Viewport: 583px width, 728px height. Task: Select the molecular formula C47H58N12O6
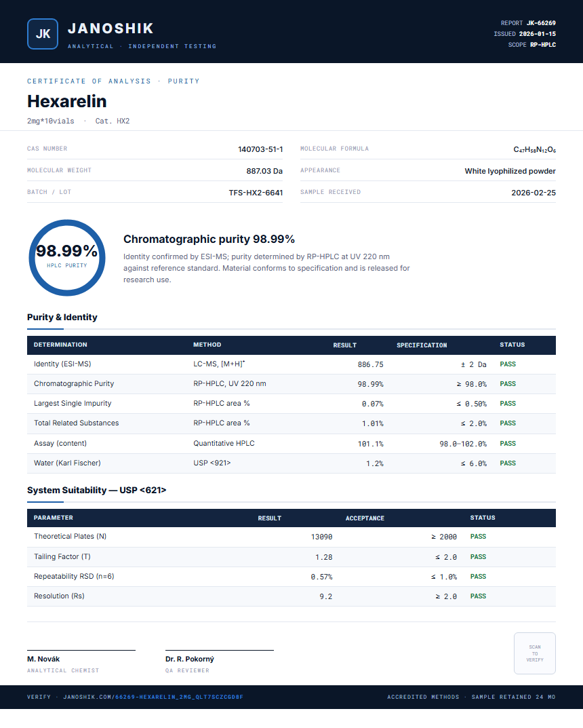(x=534, y=149)
